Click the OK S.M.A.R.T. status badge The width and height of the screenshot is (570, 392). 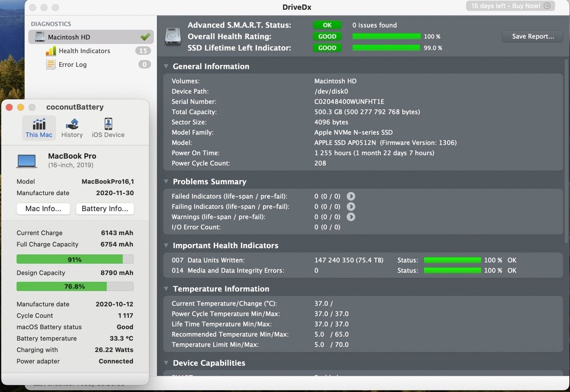327,25
